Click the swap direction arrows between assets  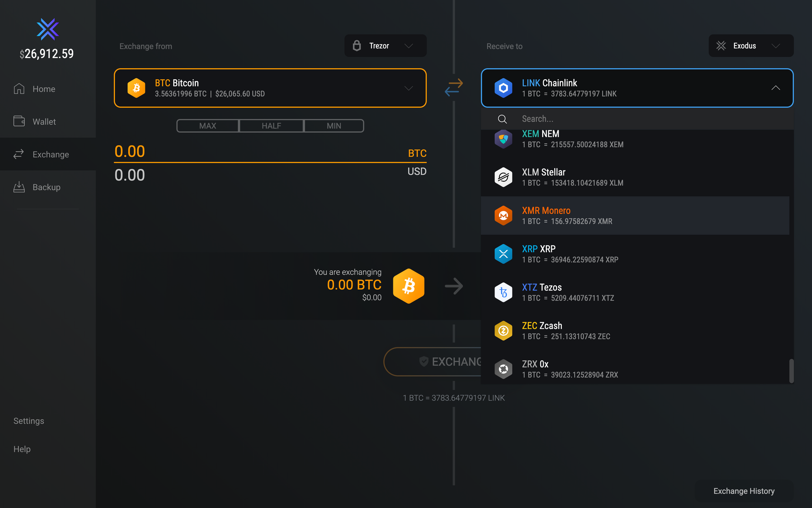click(454, 87)
